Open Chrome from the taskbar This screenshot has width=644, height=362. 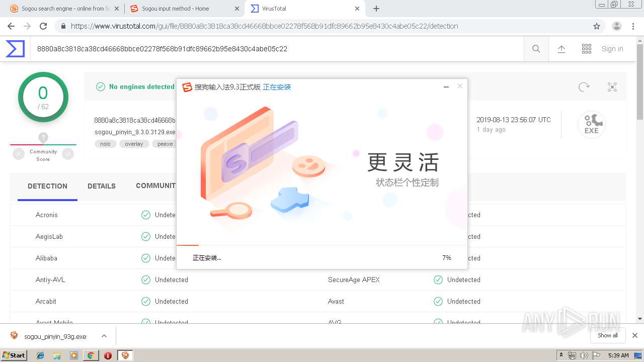click(x=91, y=355)
